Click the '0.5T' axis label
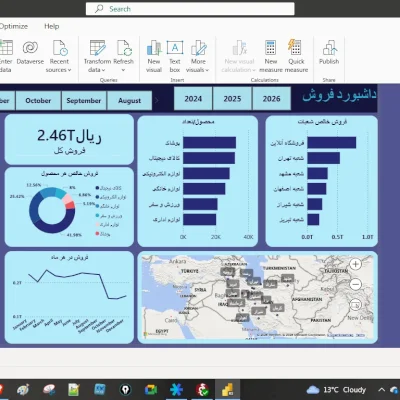This screenshot has width=400, height=400. click(x=337, y=237)
